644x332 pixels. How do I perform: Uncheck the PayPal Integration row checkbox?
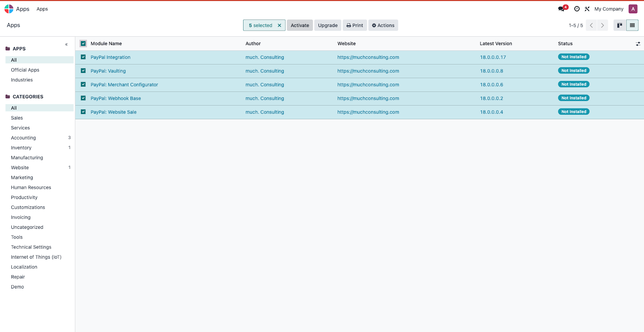[83, 57]
